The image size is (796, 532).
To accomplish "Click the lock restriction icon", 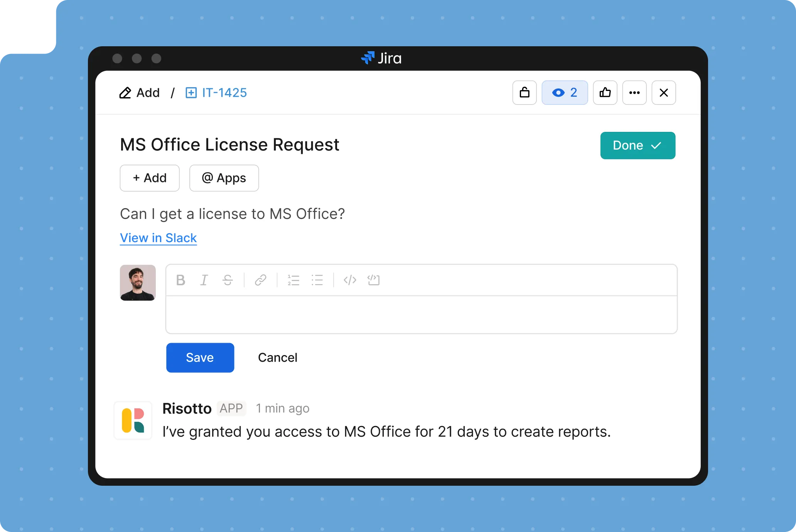I will tap(524, 93).
